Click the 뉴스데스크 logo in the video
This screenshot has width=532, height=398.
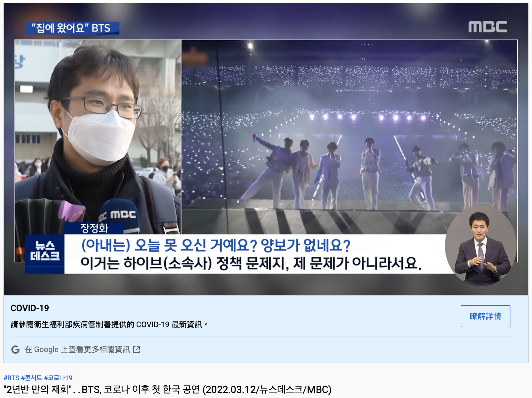pos(45,254)
